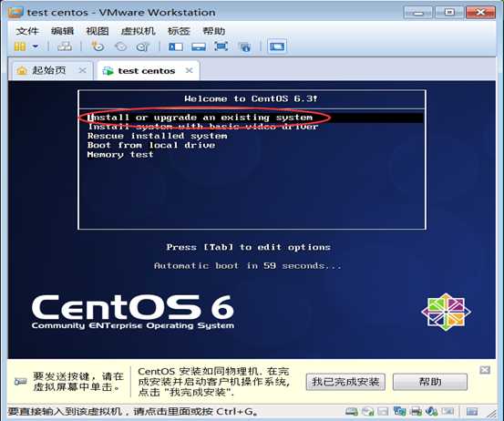The height and width of the screenshot is (421, 504).
Task: Click the send Ctrl+Alt+Del toolbar icon
Action: click(65, 46)
